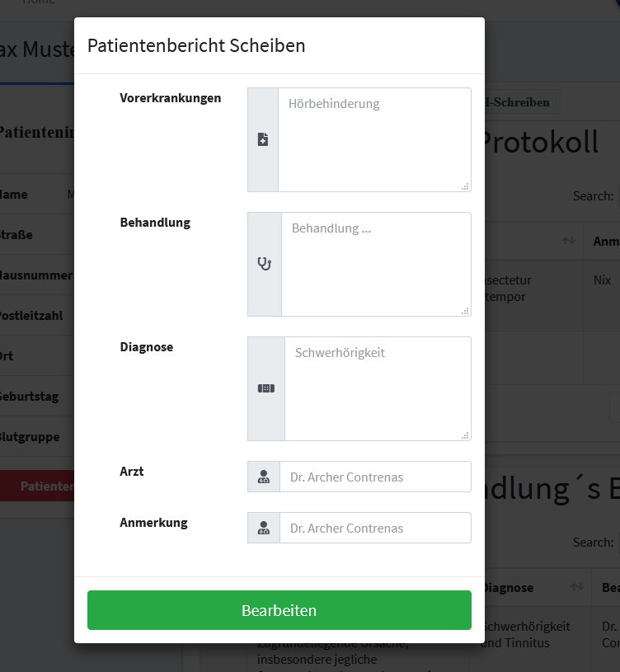Focus the Vorerkrankungen text area
Image resolution: width=620 pixels, height=672 pixels.
(x=374, y=139)
